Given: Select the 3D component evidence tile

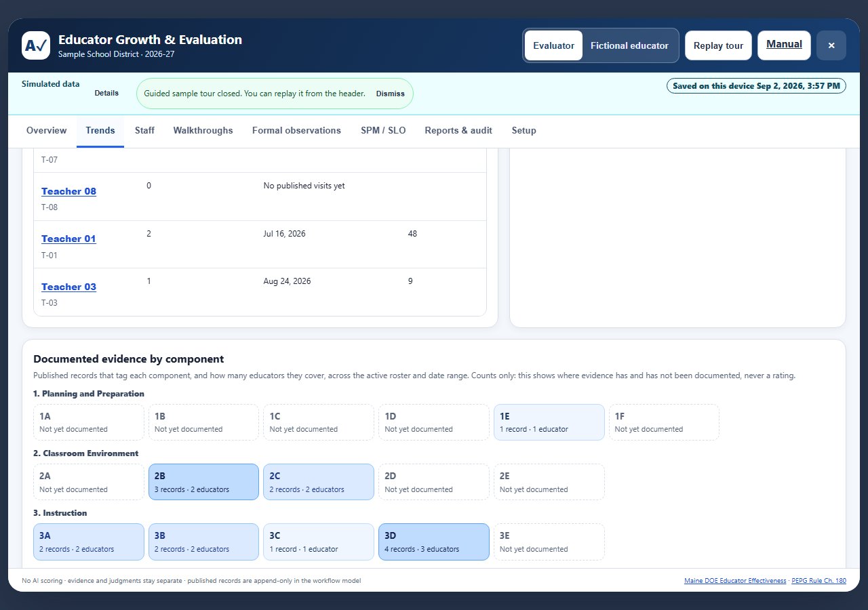Looking at the screenshot, I should [x=434, y=542].
